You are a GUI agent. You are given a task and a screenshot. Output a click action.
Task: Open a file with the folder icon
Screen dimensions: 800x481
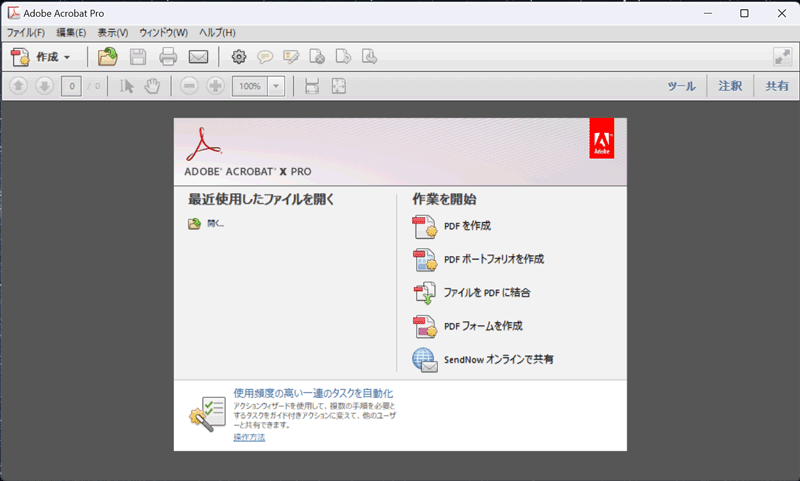point(108,57)
